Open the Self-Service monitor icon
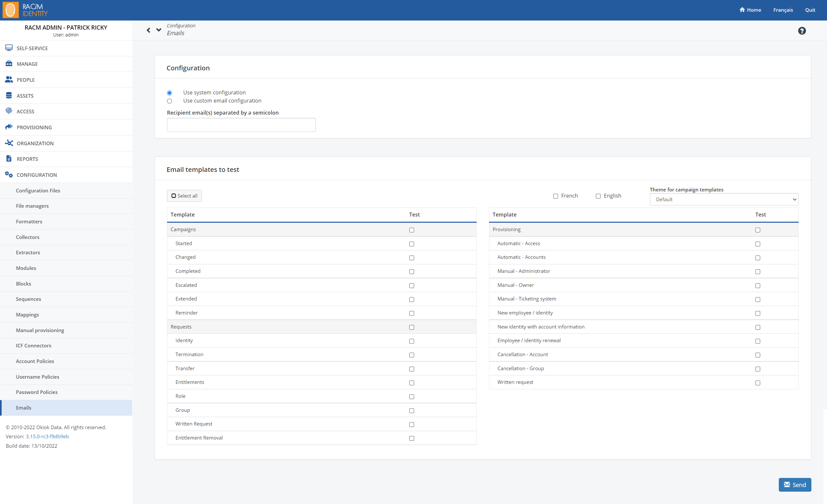 [x=9, y=48]
